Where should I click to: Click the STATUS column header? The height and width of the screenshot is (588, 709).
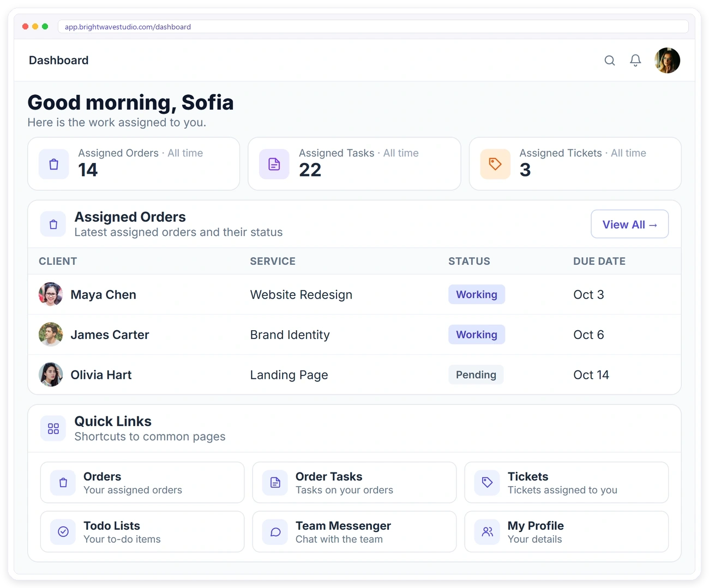click(470, 261)
